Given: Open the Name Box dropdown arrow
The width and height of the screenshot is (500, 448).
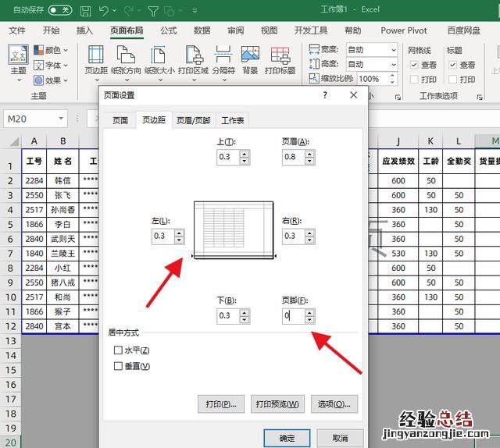Looking at the screenshot, I should pyautogui.click(x=61, y=119).
